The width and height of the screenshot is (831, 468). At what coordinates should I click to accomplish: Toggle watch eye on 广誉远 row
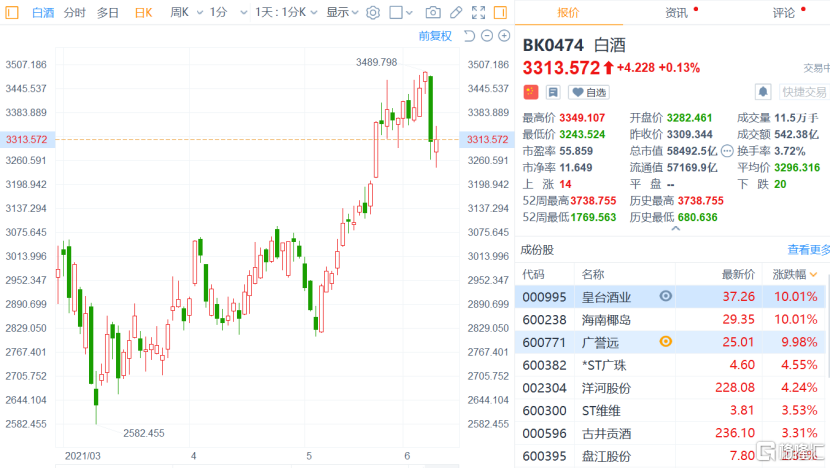coord(666,342)
